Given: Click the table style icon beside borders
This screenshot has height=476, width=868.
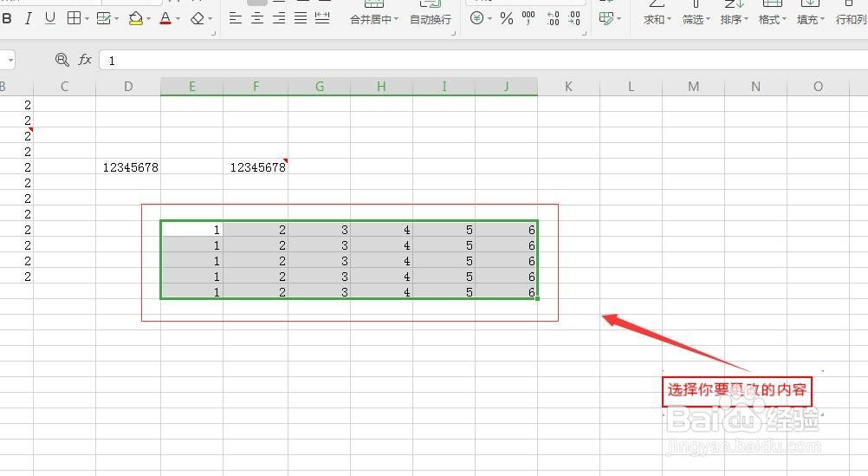Looking at the screenshot, I should (103, 19).
